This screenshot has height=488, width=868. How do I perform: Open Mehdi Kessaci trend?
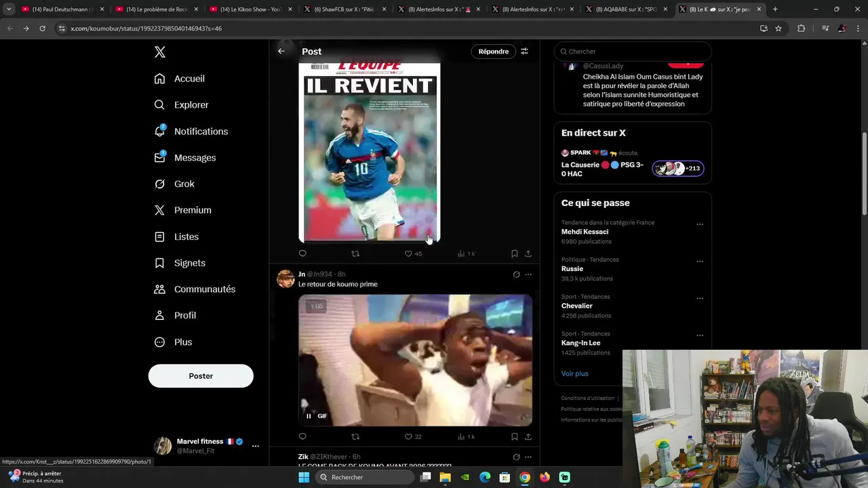pos(585,232)
